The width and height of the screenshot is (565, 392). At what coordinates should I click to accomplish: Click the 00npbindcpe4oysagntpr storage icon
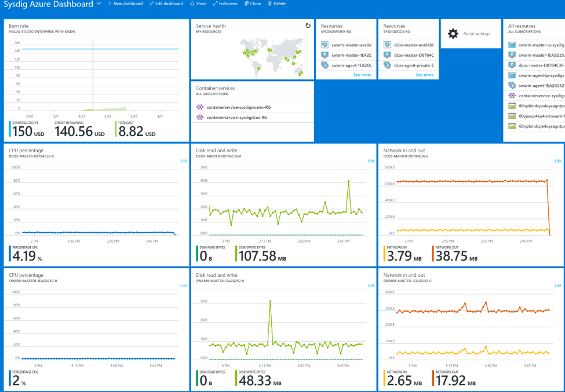(512, 106)
